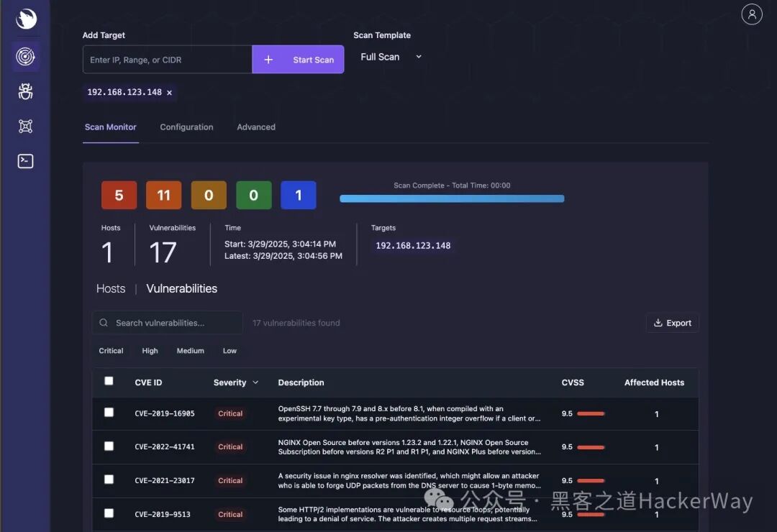Sort by the Severity column chevron

coord(255,382)
